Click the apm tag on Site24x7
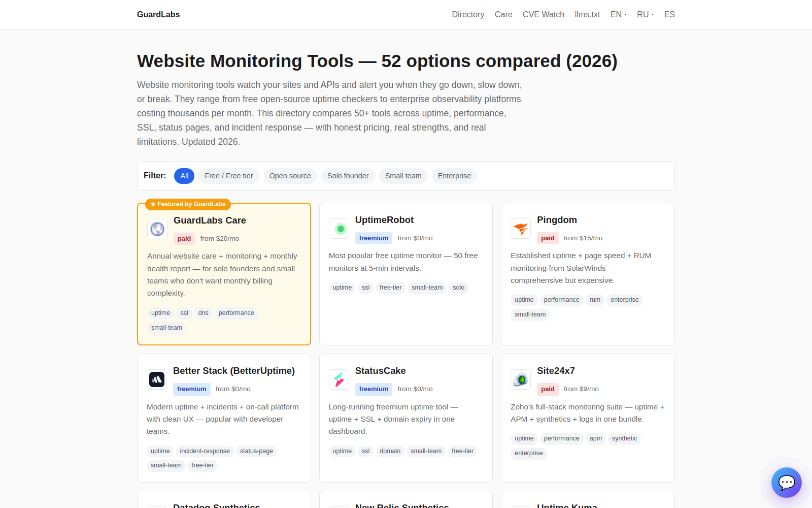Screen dimensions: 812x508 596,438
